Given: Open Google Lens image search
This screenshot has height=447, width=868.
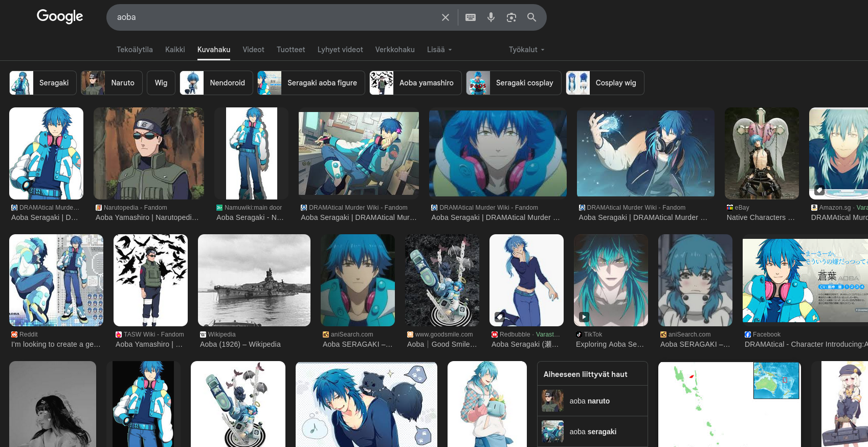Looking at the screenshot, I should [511, 17].
